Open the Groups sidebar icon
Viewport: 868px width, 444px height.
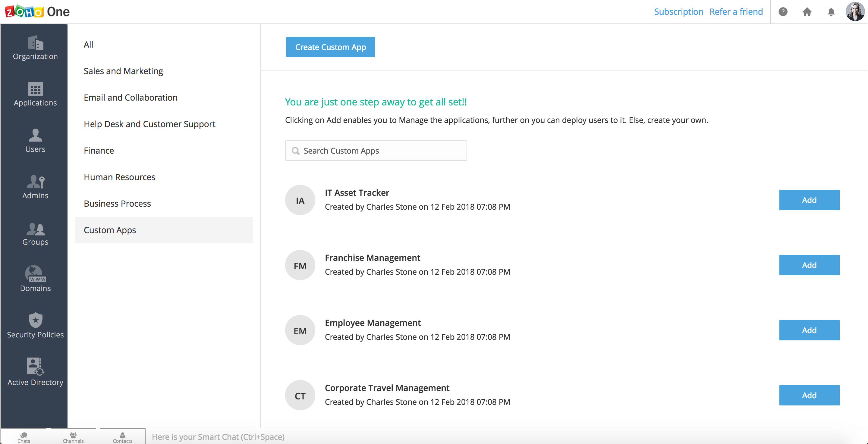click(35, 229)
